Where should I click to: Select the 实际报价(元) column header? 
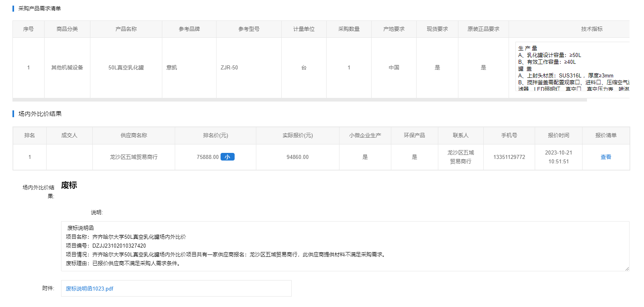tap(297, 136)
